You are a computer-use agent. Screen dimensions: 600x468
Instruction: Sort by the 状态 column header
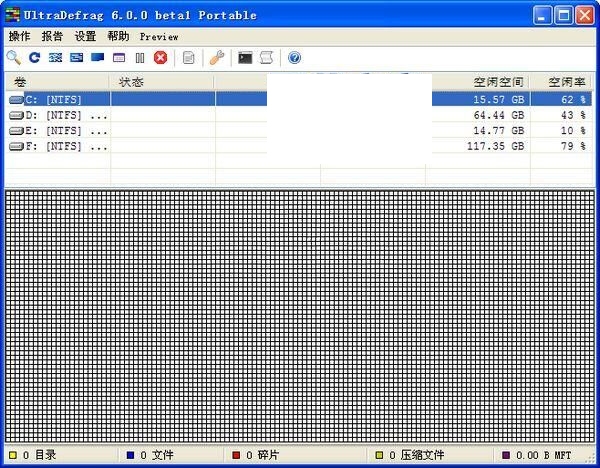pyautogui.click(x=162, y=82)
